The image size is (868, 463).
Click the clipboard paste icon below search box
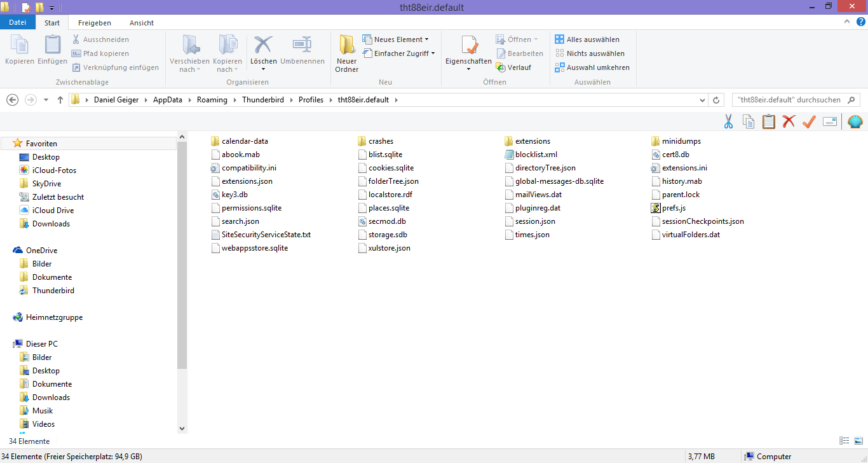[x=769, y=121]
